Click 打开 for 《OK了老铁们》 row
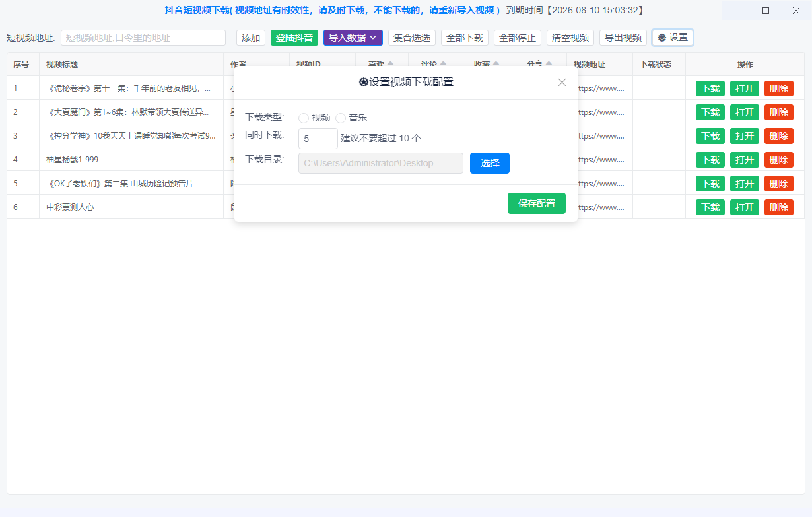 [x=745, y=184]
